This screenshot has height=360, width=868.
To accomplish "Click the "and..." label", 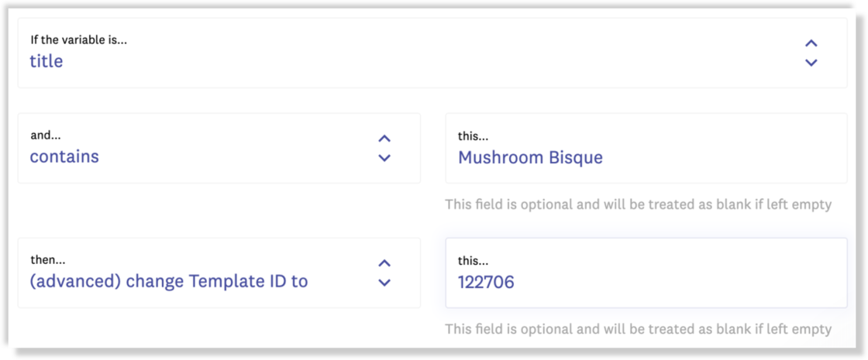I will coord(46,135).
